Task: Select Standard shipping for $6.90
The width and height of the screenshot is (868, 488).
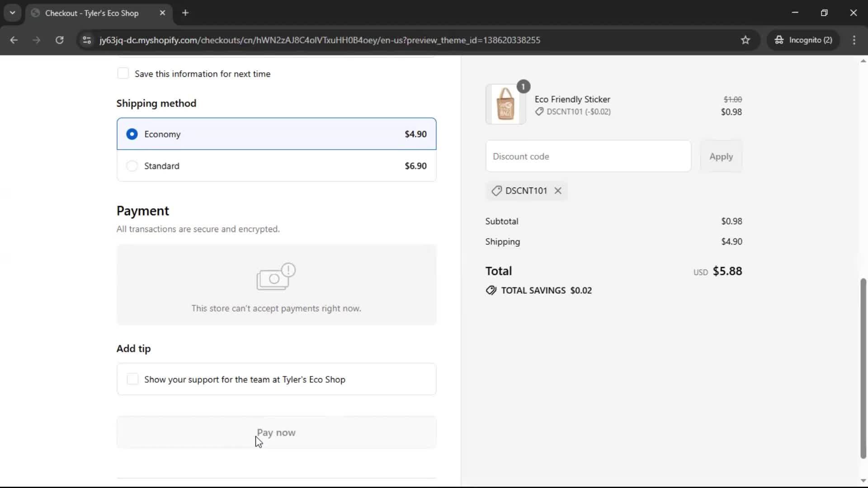Action: [132, 166]
